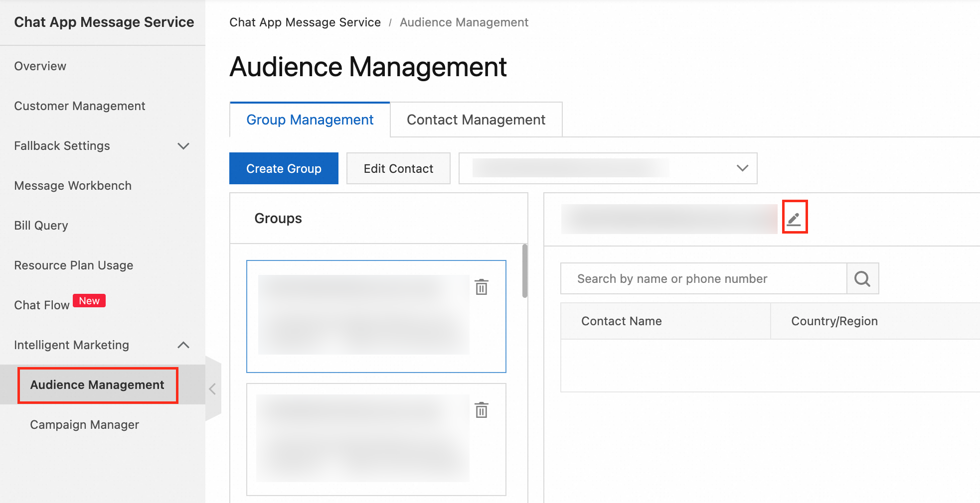Viewport: 980px width, 503px height.
Task: Expand the Fallback Settings menu chevron
Action: coord(183,146)
